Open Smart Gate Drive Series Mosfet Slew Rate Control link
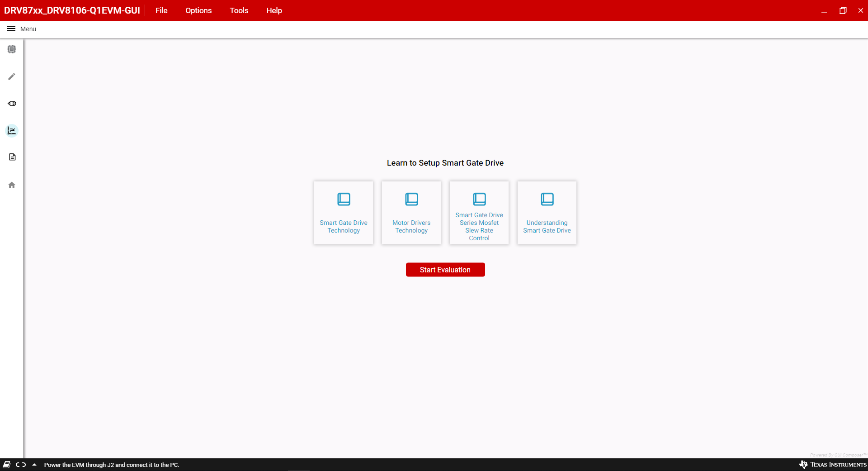The height and width of the screenshot is (471, 868). 479,227
